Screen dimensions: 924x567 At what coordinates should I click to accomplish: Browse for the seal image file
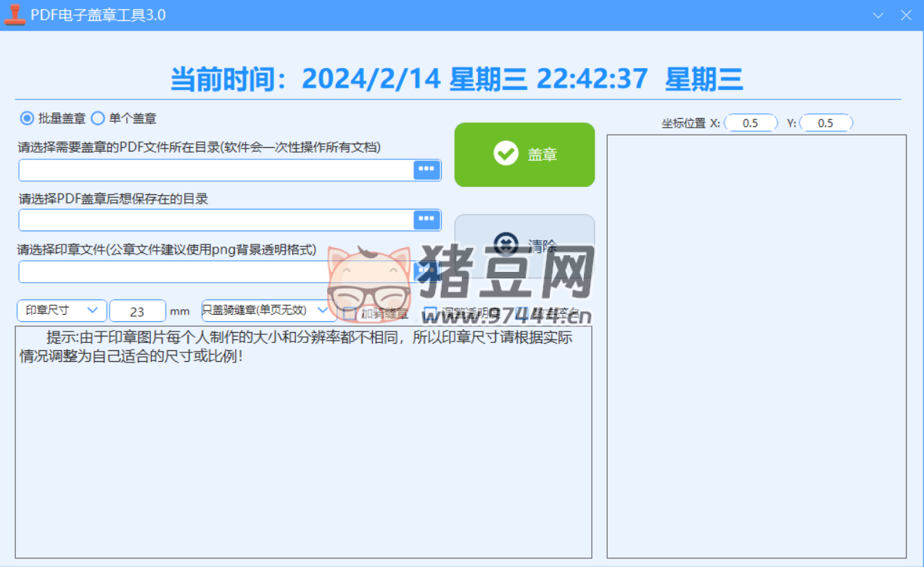tap(426, 270)
